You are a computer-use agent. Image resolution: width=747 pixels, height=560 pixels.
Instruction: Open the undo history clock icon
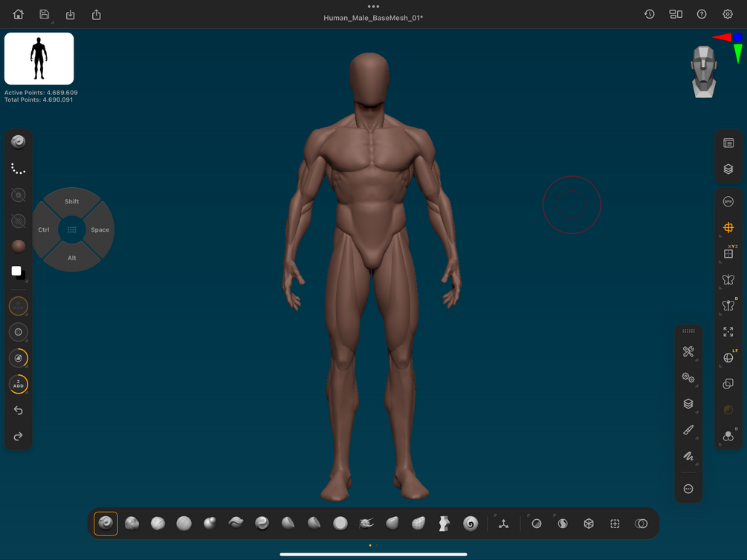(x=650, y=14)
